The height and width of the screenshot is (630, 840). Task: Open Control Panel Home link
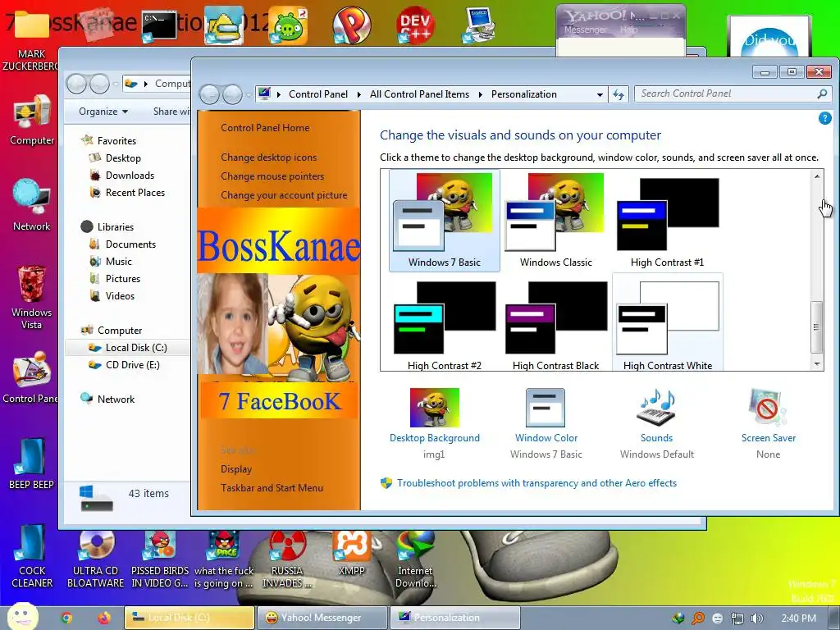click(x=265, y=128)
